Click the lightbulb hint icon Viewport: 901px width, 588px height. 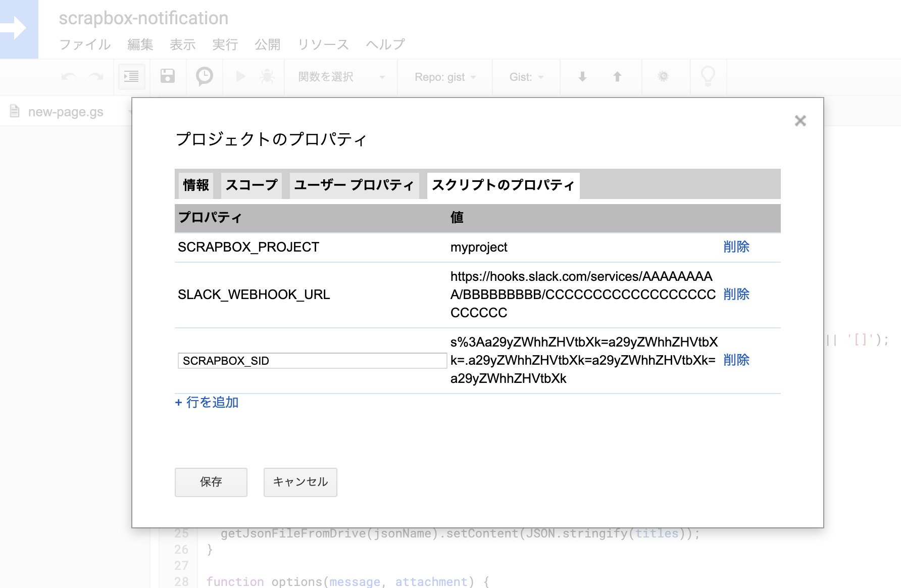(x=708, y=76)
